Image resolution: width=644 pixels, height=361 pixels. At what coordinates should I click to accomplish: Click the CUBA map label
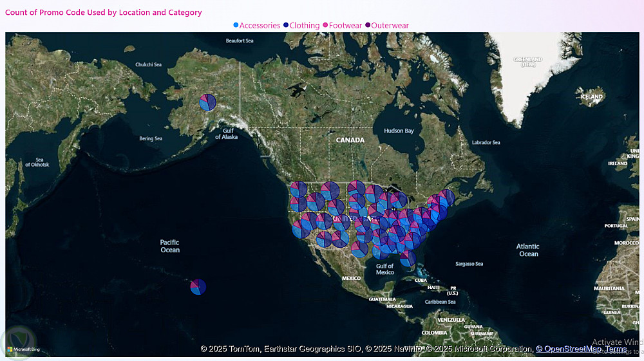(x=421, y=281)
